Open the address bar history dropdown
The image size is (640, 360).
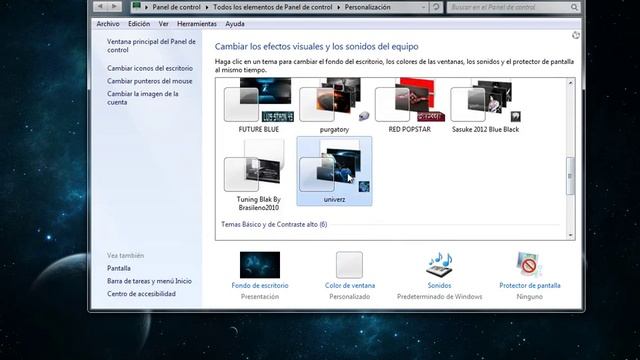click(x=423, y=7)
